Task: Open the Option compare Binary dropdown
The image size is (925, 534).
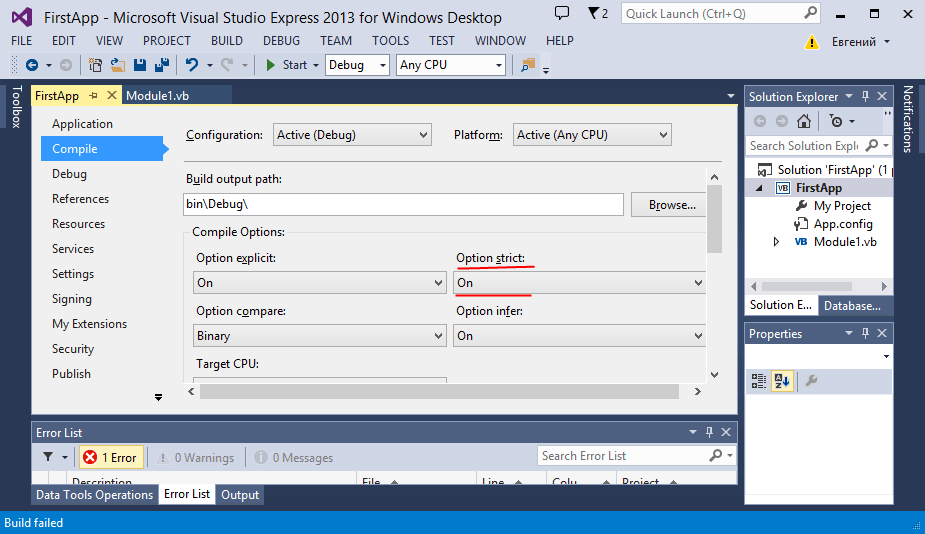Action: point(320,336)
